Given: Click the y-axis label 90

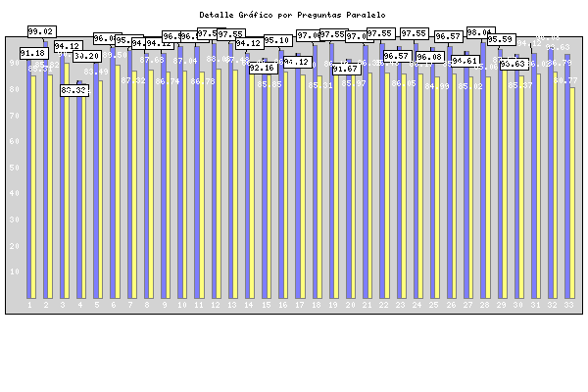Looking at the screenshot, I should (15, 63).
